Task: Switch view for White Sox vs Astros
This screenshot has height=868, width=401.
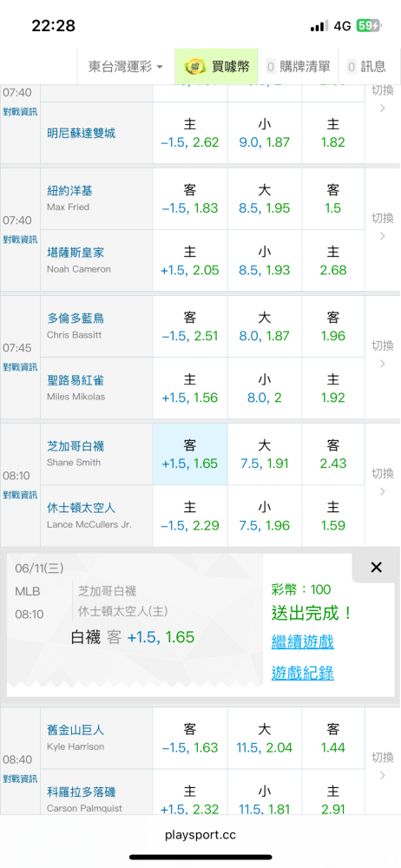Action: point(382,482)
